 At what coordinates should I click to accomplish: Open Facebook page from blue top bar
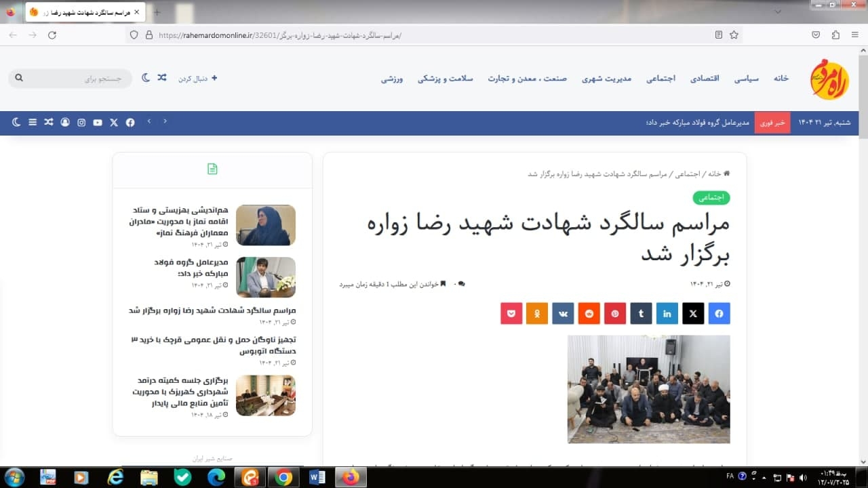130,122
